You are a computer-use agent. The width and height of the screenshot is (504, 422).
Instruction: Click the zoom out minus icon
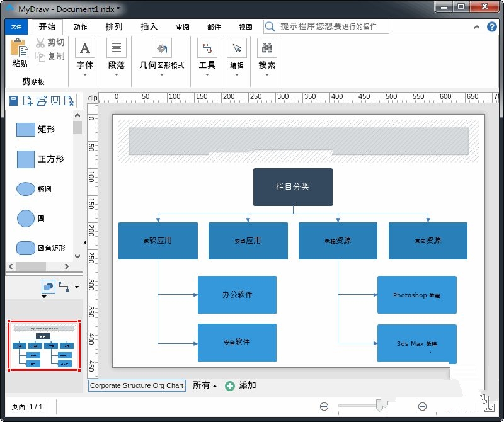point(324,407)
